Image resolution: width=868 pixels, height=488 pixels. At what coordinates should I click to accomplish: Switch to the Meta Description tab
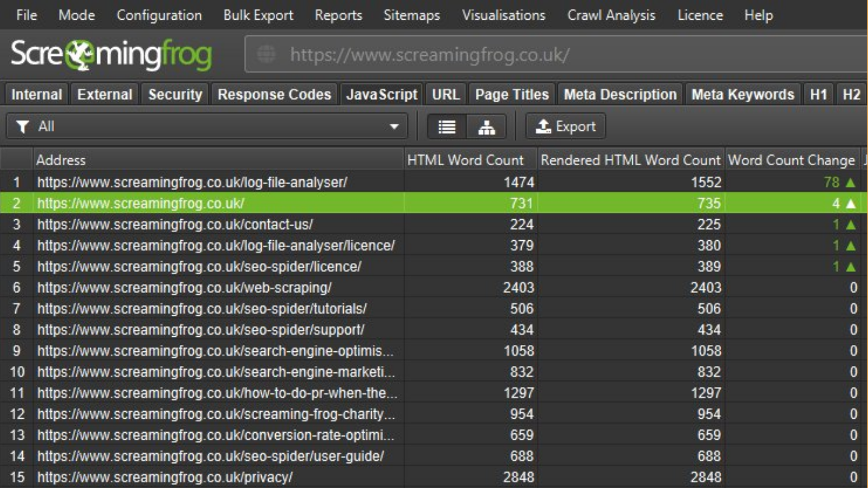pos(620,95)
